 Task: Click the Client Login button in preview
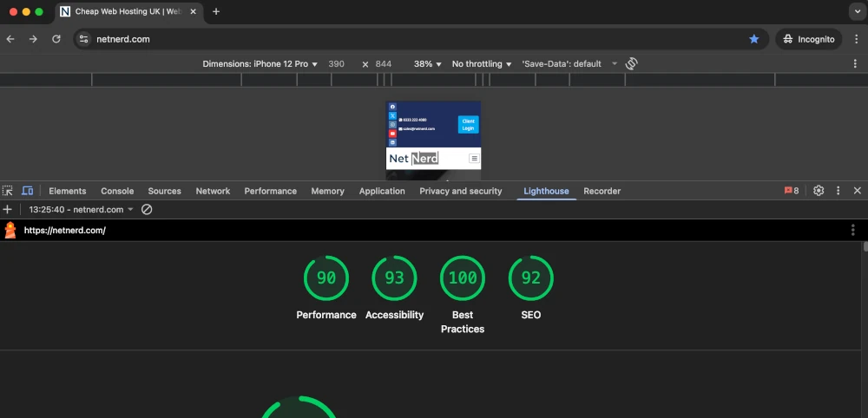click(468, 125)
